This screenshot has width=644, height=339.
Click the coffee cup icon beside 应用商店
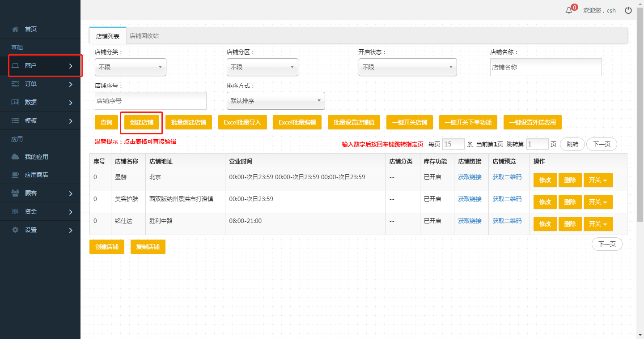[15, 175]
